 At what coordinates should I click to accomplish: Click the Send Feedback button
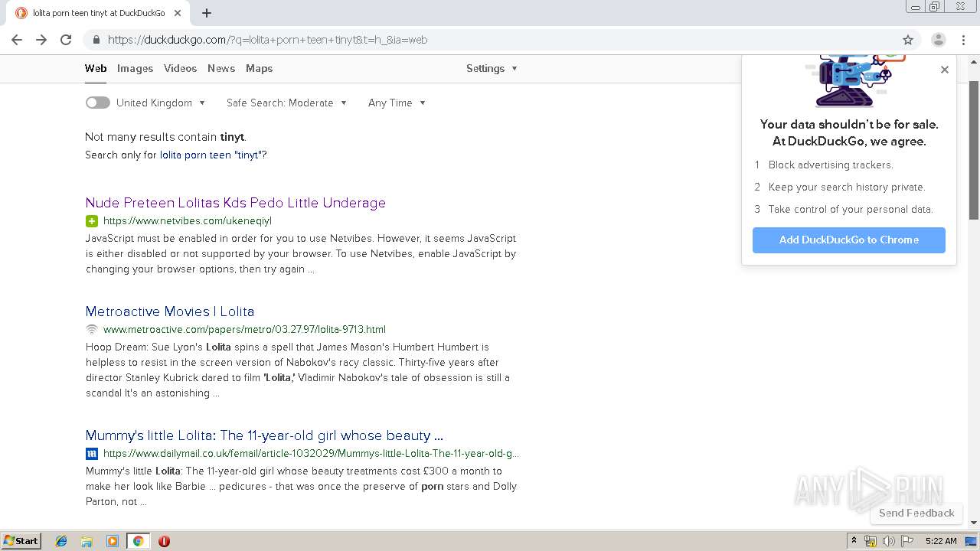coord(916,513)
